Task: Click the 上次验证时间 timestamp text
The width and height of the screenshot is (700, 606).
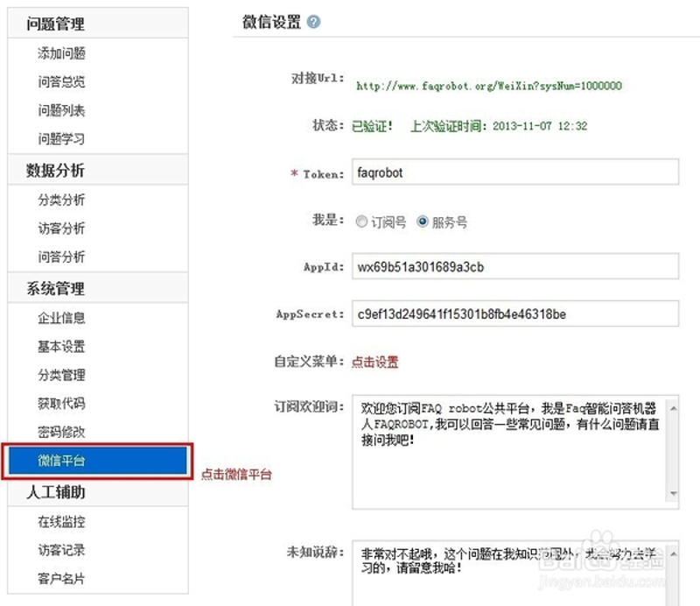Action: pyautogui.click(x=499, y=126)
